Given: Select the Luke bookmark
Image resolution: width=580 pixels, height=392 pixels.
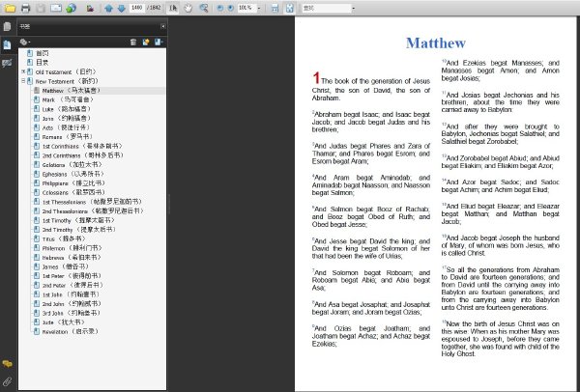Looking at the screenshot, I should pos(67,109).
